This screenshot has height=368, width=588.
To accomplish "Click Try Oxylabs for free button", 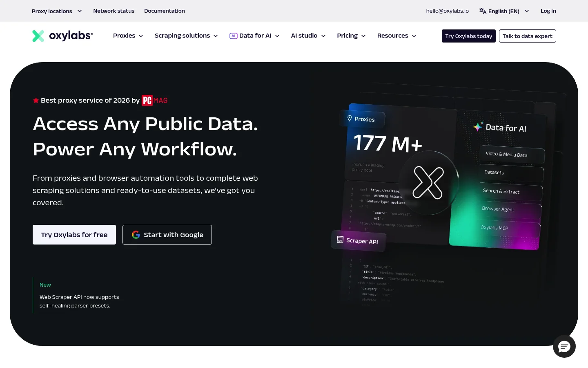I will point(74,235).
